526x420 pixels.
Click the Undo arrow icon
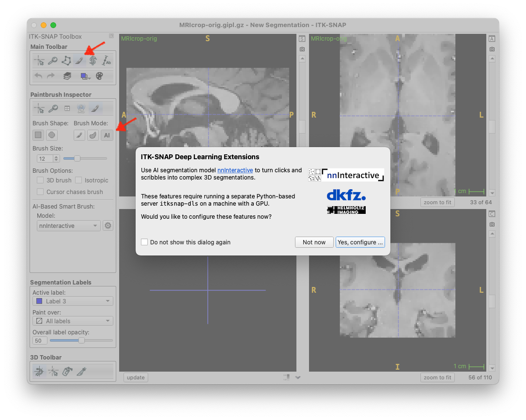tap(39, 76)
